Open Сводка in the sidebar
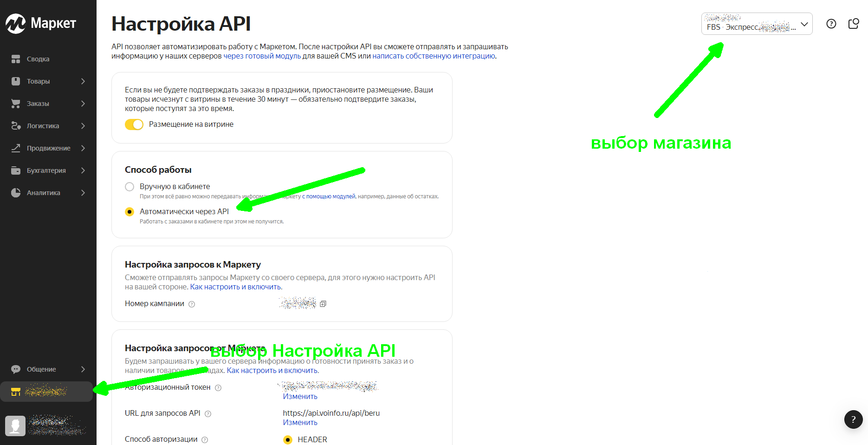Image resolution: width=868 pixels, height=445 pixels. (38, 59)
